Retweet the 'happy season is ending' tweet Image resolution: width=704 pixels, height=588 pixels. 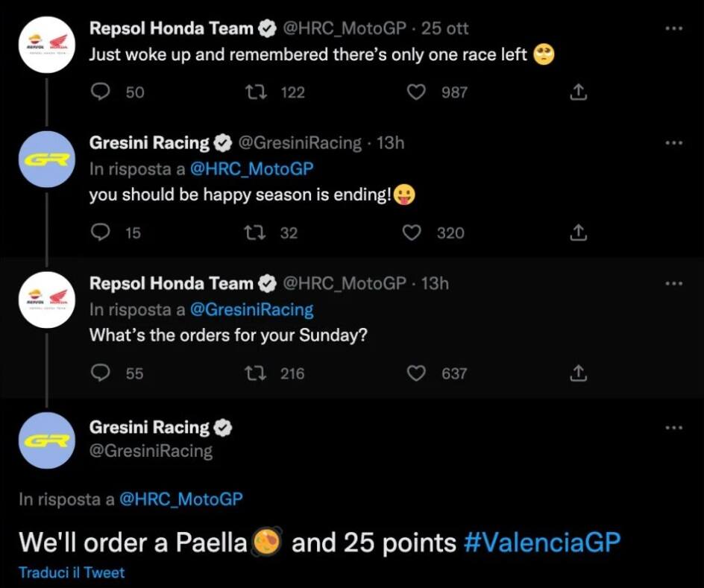[256, 233]
